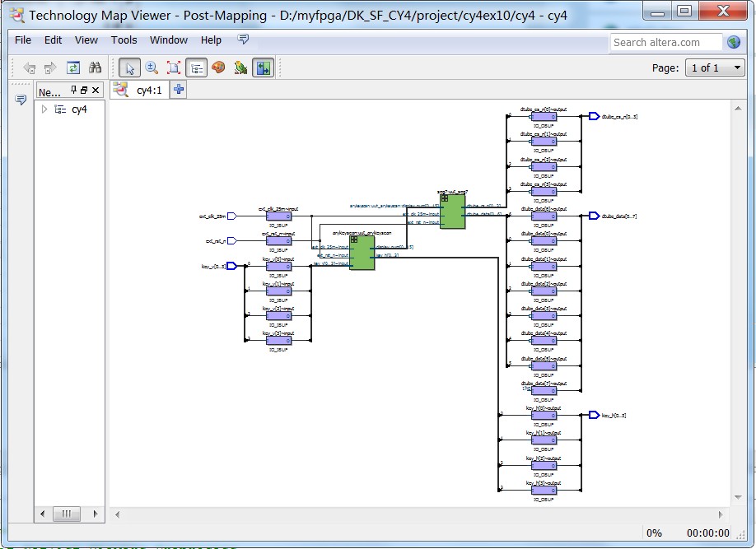Screen dimensions: 756x549
Task: Open Find with the binoculars icon
Action: tap(96, 68)
